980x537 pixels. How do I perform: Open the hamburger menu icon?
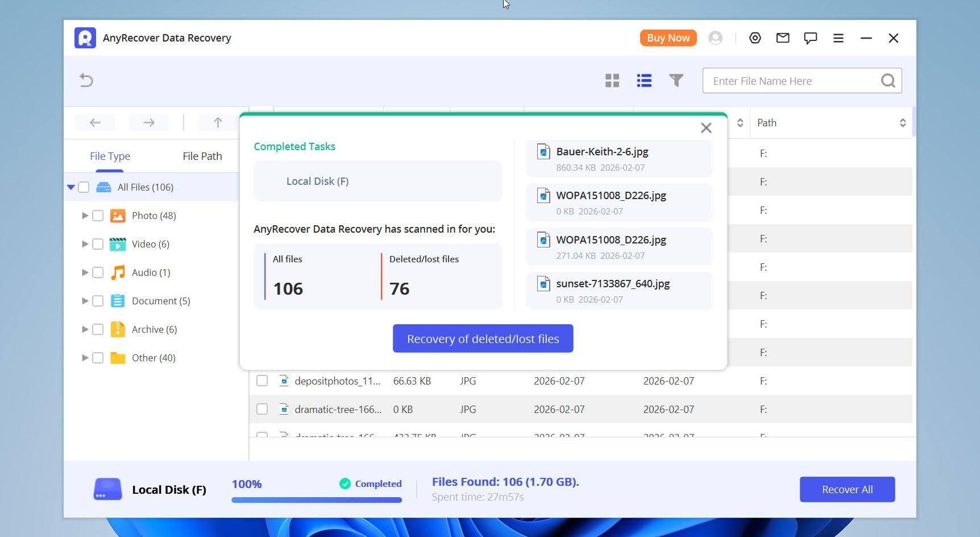click(x=838, y=38)
